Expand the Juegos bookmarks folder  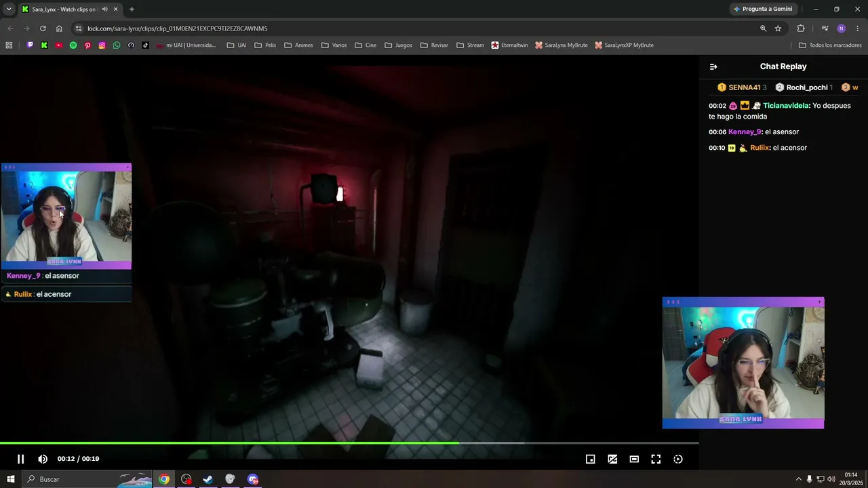click(x=398, y=45)
